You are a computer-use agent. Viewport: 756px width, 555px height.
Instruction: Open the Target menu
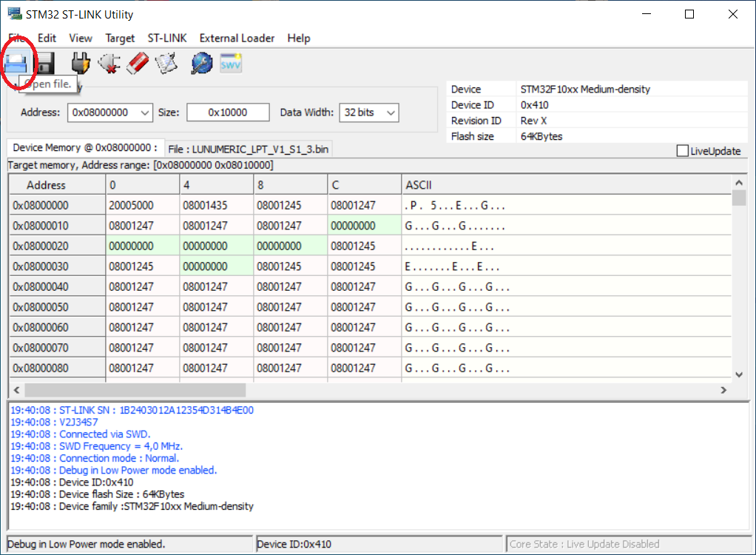pos(120,38)
